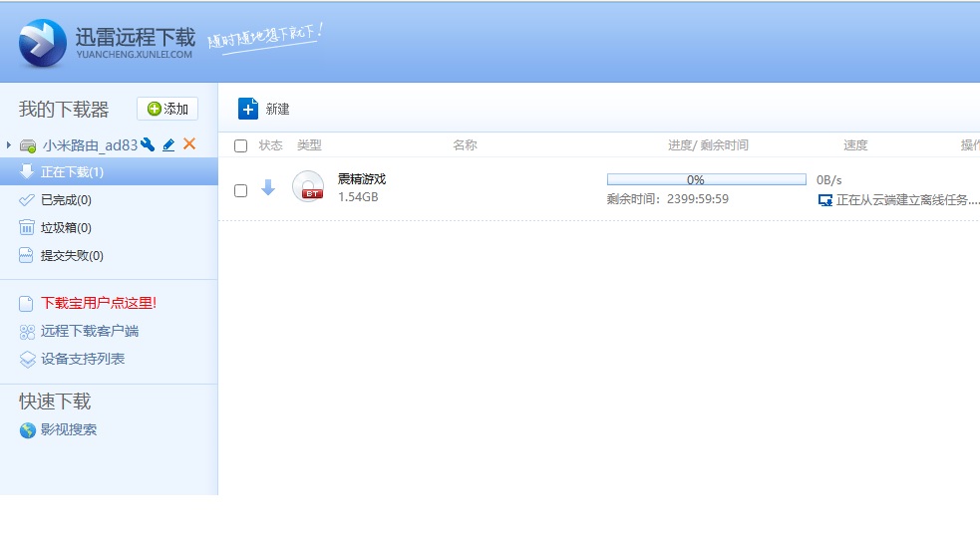The image size is (980, 538).
Task: Click the download arrow icon beside 正在下载
Action: click(x=26, y=171)
